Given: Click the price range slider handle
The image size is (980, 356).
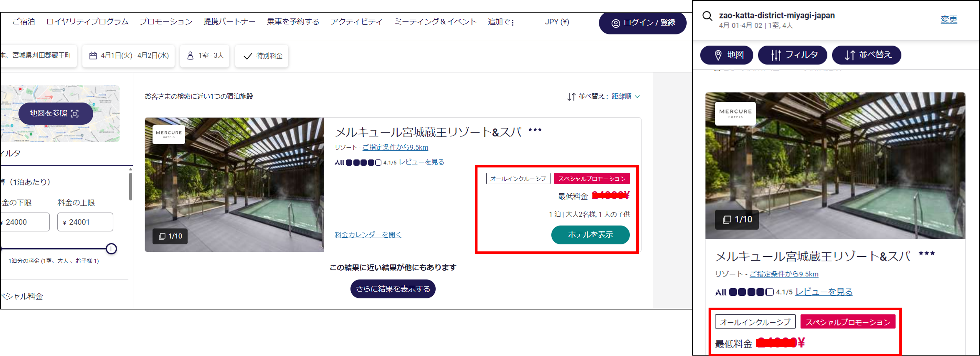Looking at the screenshot, I should [111, 249].
